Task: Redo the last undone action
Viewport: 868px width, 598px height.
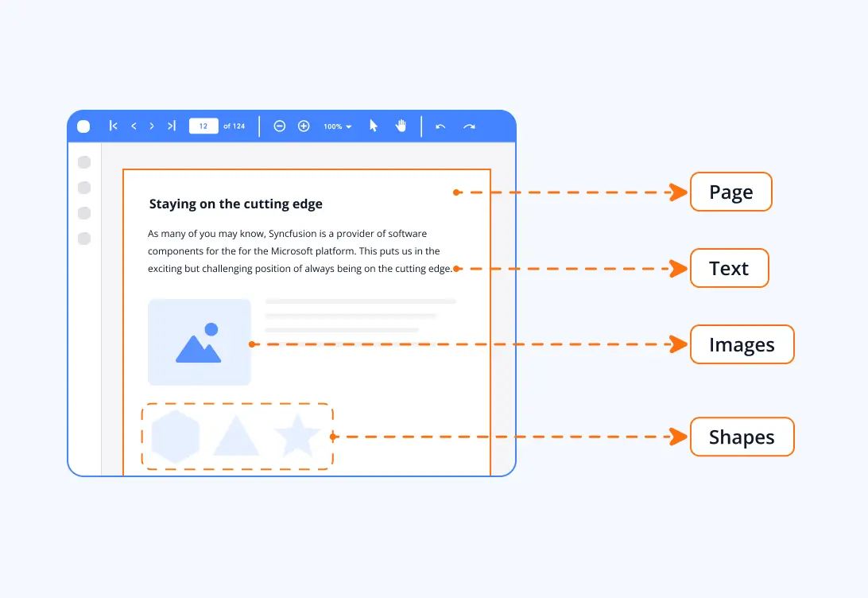Action: (468, 126)
